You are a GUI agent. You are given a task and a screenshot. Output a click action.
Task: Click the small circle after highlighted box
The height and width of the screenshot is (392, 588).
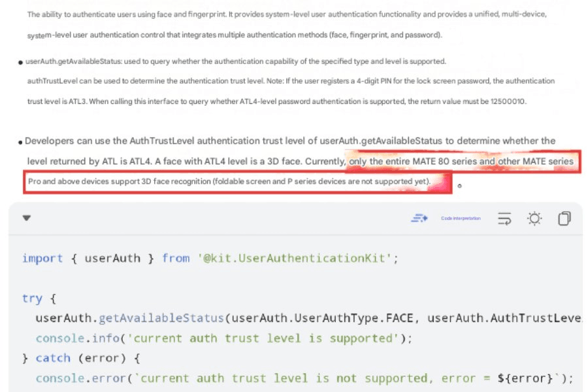point(459,186)
